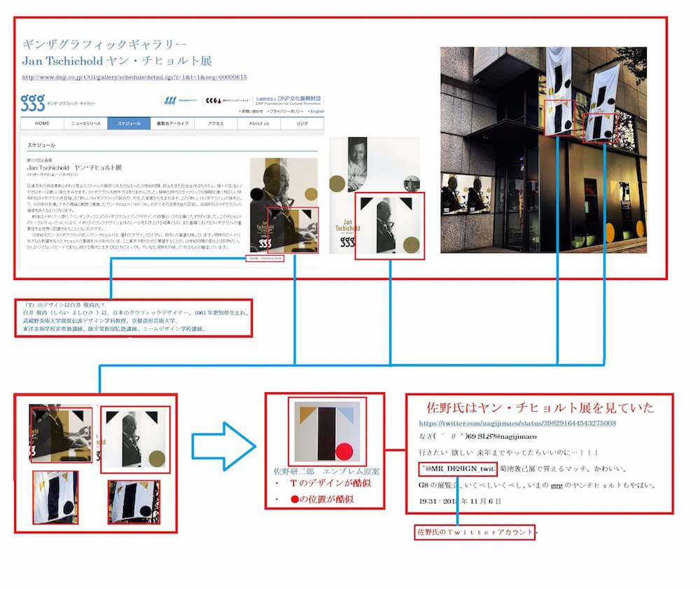The height and width of the screenshot is (589, 700).
Task: Open the twitter.com/nagijimaco status link
Action: (517, 423)
